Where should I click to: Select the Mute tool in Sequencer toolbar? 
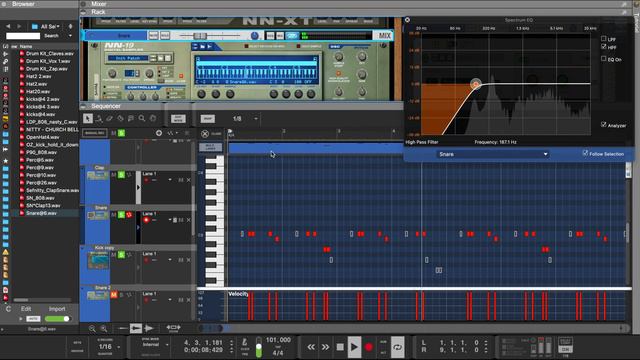tap(131, 118)
